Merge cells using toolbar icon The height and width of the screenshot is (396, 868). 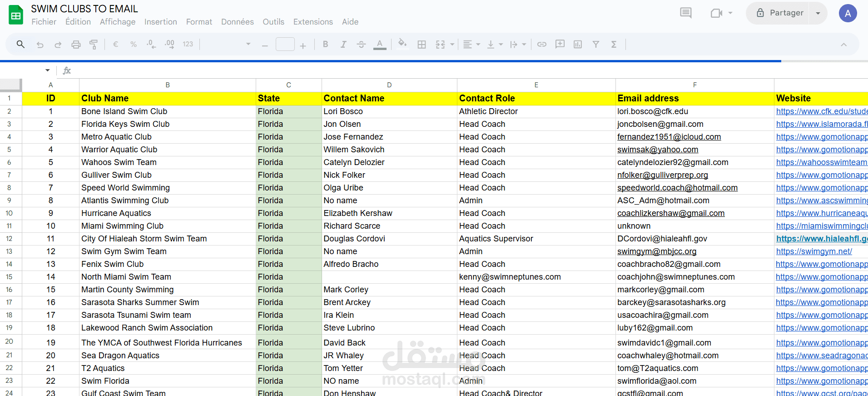tap(440, 44)
